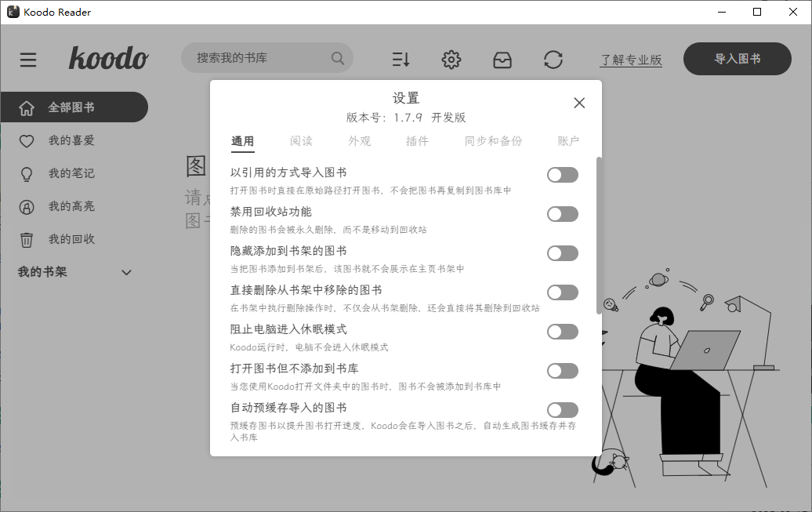Image resolution: width=812 pixels, height=512 pixels.
Task: Enable 禁用回收站功能 toggle
Action: pos(562,213)
